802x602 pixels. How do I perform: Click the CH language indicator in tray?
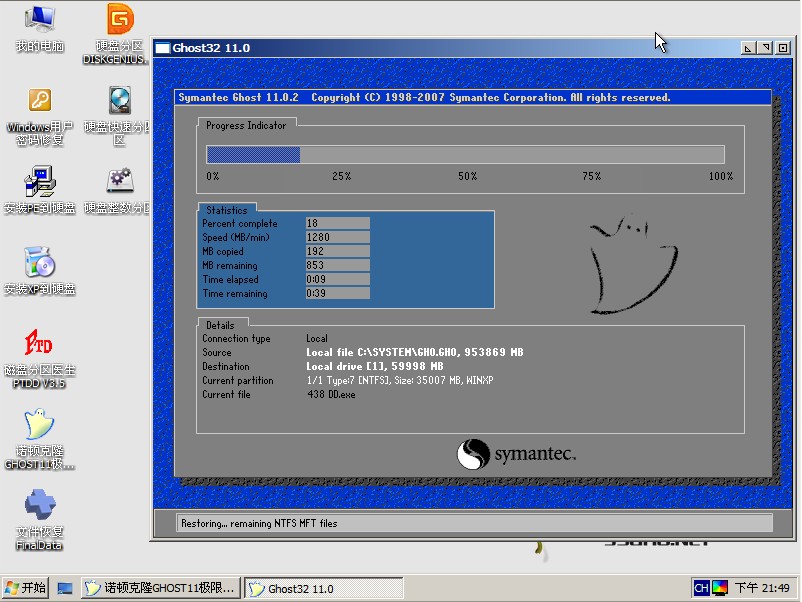click(x=701, y=588)
